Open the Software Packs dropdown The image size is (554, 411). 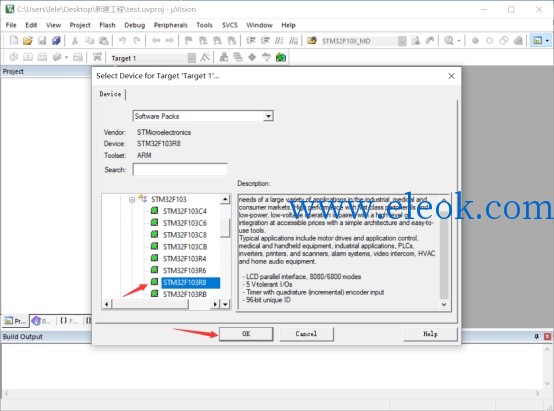coord(203,116)
